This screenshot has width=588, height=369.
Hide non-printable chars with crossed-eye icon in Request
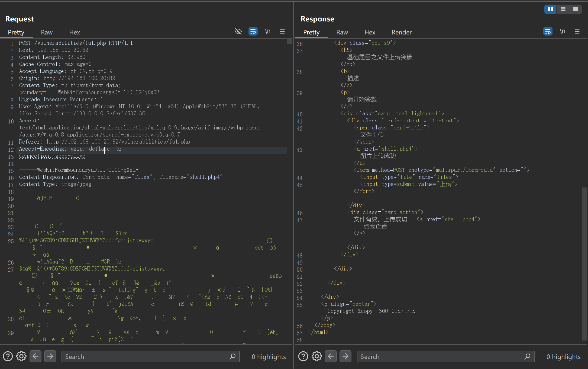pos(238,31)
